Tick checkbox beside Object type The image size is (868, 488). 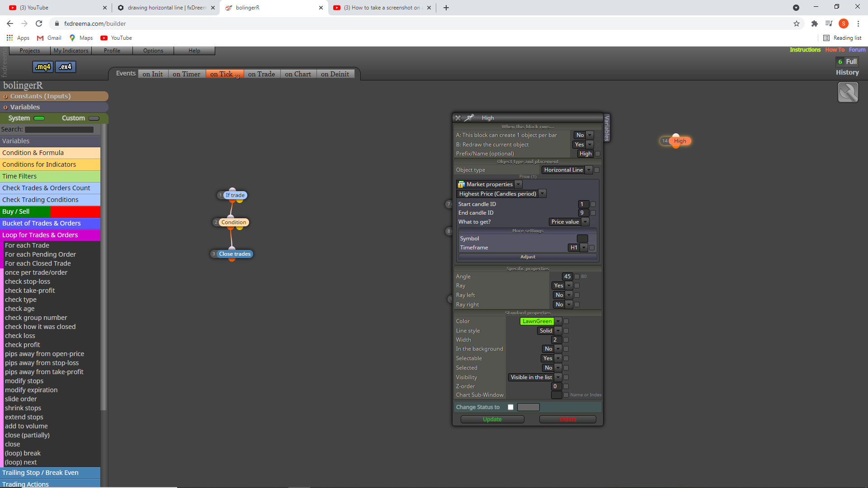tap(597, 170)
